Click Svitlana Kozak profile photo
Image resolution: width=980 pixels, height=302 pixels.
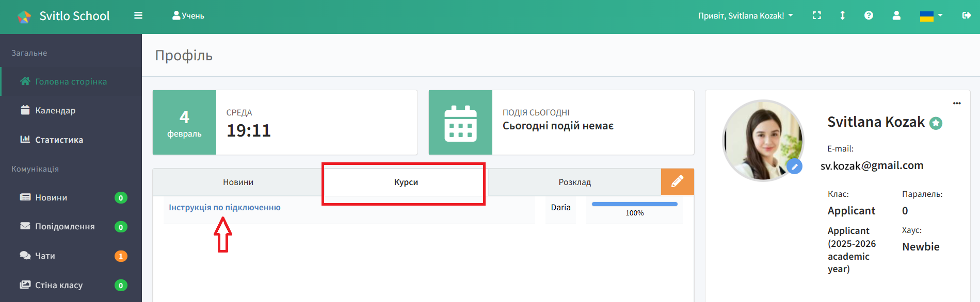(762, 140)
